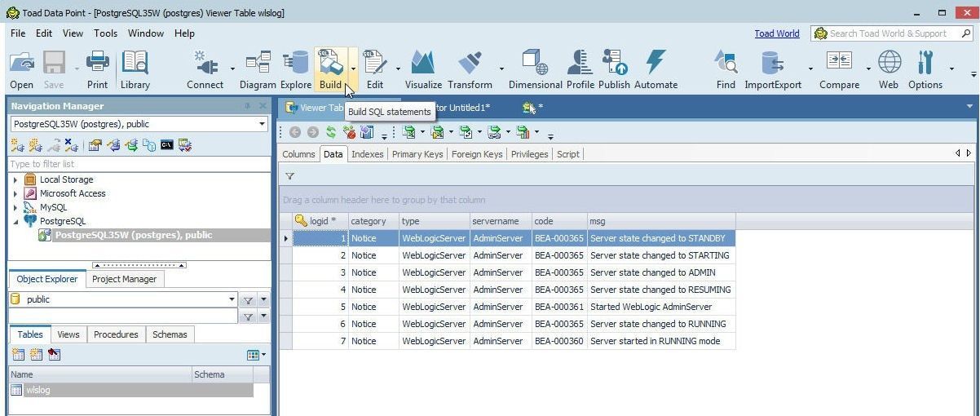Switch to the Procedures object tab

coord(116,334)
